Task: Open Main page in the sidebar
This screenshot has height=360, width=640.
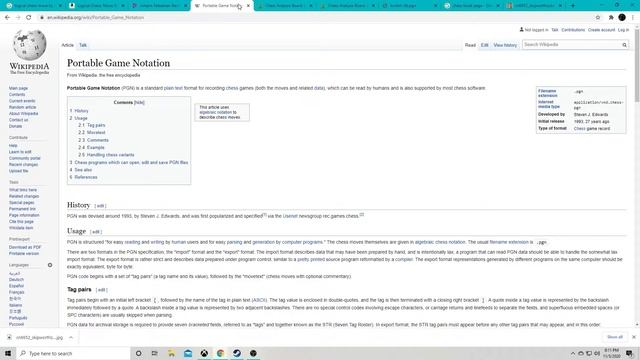Action: click(x=18, y=88)
